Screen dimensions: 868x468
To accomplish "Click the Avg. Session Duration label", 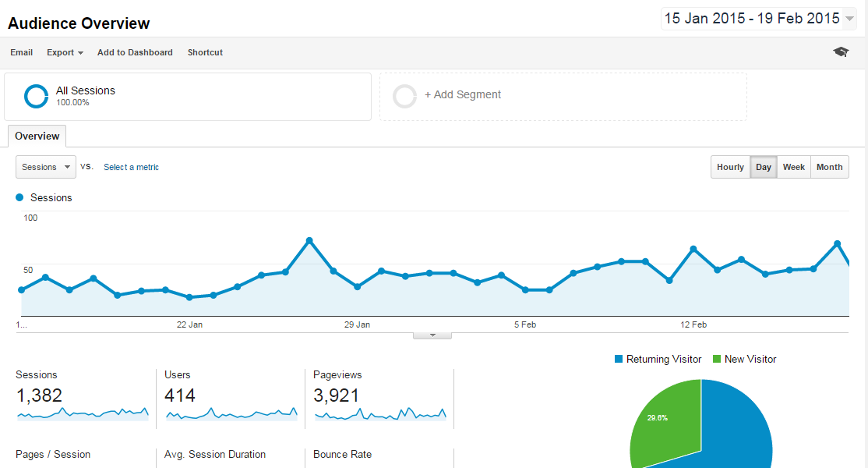I will [x=215, y=454].
